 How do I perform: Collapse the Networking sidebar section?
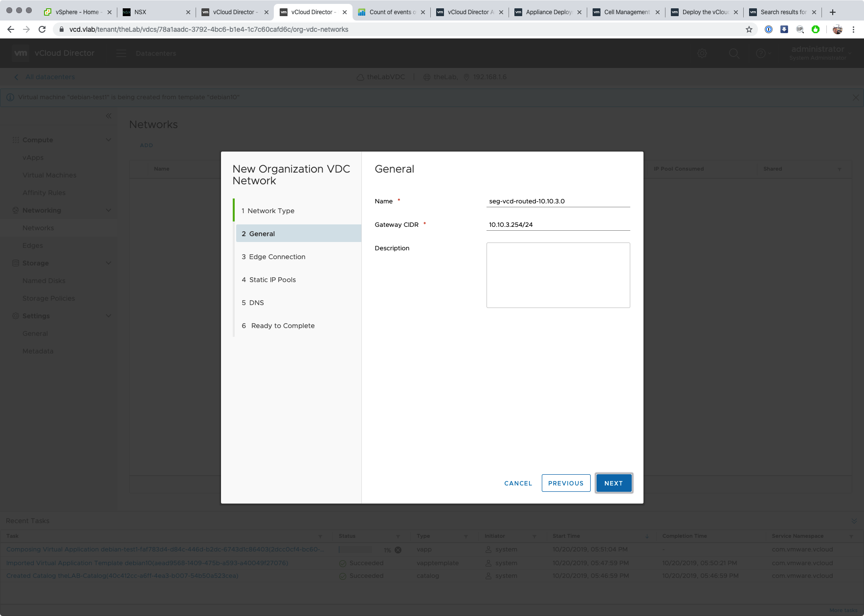pyautogui.click(x=109, y=210)
